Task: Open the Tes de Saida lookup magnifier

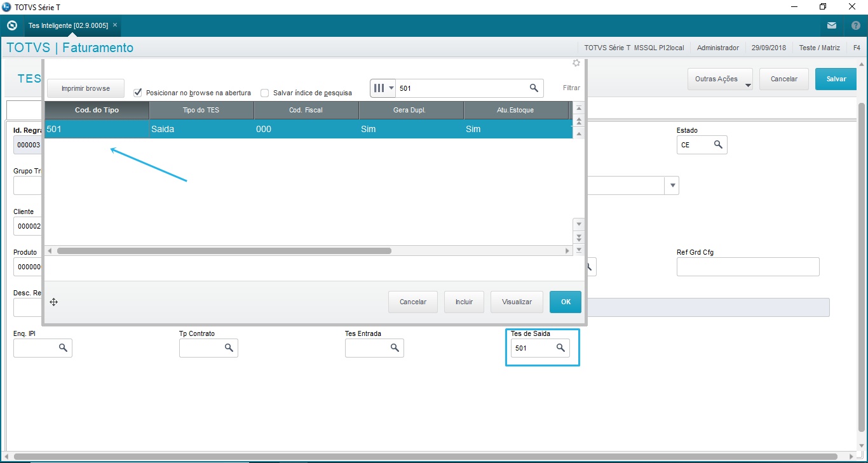Action: [560, 348]
